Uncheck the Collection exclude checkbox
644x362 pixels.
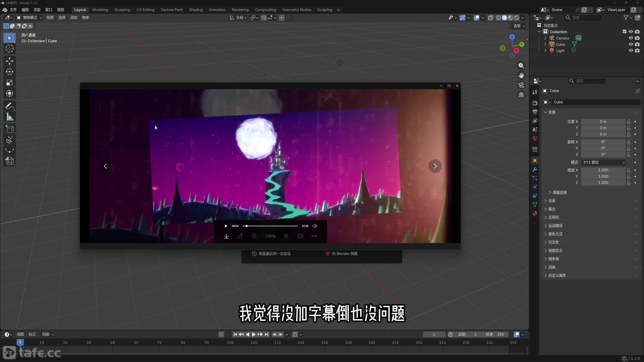point(625,32)
